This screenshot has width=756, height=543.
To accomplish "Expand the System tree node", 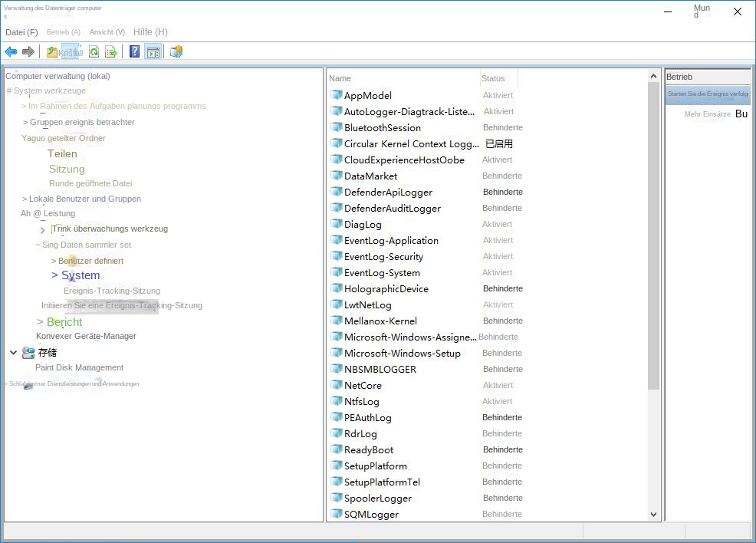I will [x=55, y=275].
